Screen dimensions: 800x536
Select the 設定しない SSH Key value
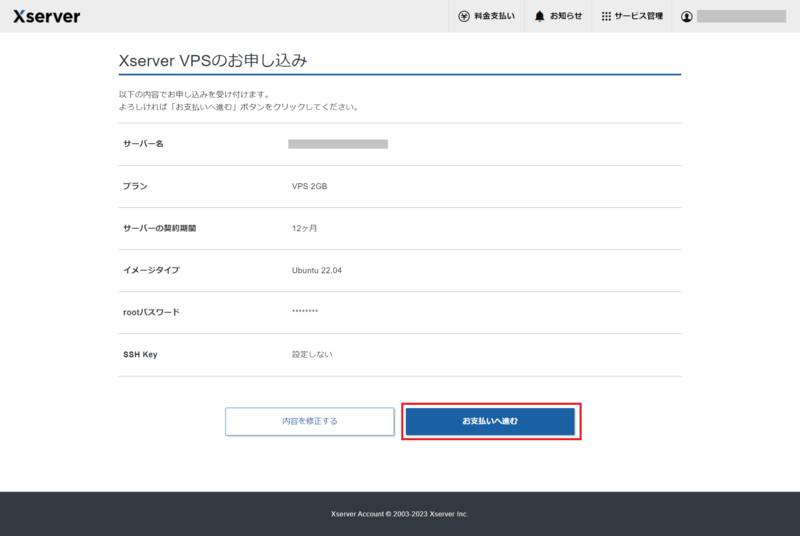312,354
